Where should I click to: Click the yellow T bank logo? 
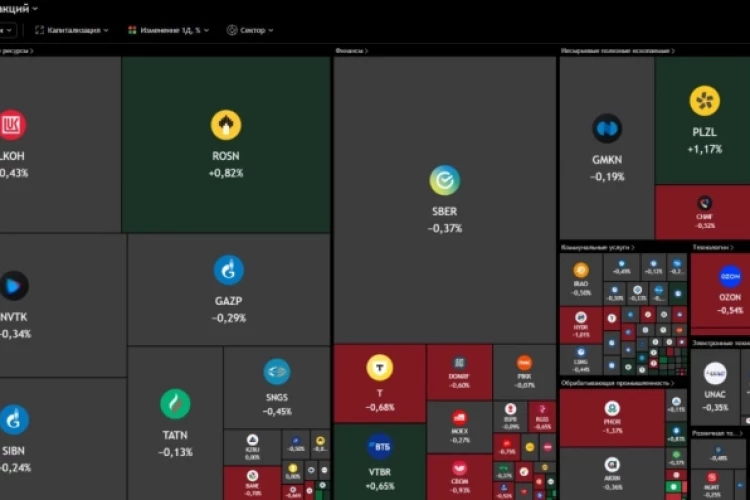379,367
